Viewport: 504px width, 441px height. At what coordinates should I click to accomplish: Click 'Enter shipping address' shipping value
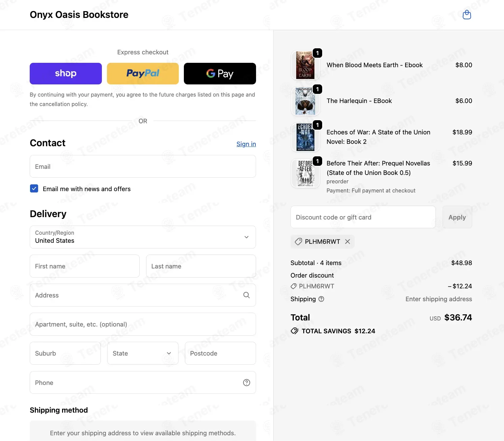[x=439, y=299]
